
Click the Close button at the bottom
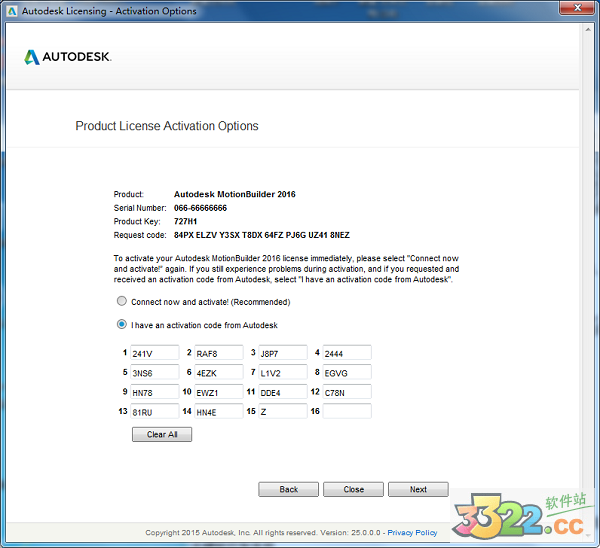[353, 489]
